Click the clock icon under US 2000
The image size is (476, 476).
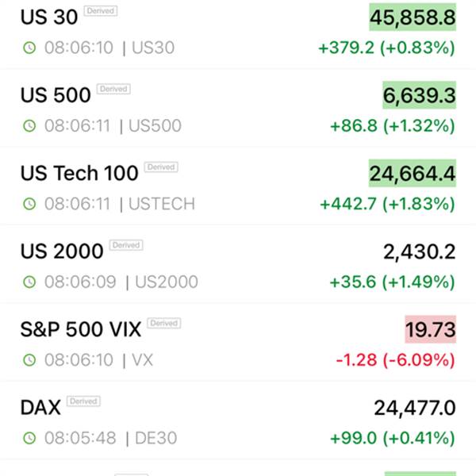tap(30, 282)
